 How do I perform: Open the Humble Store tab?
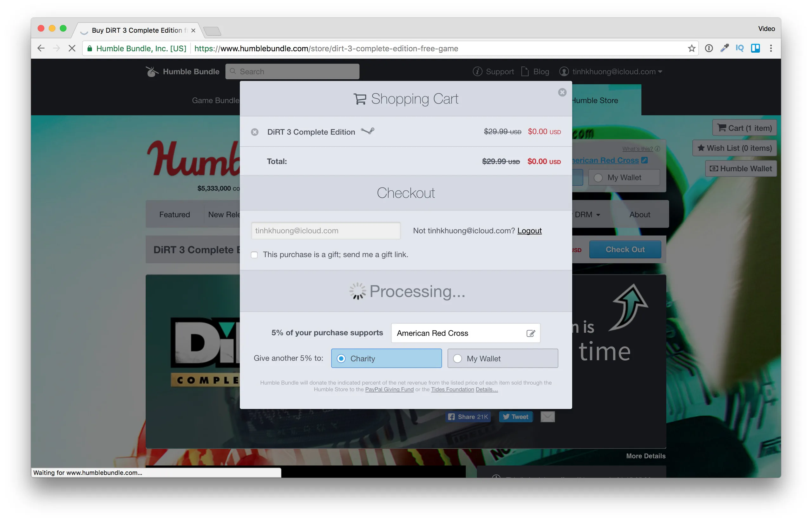pos(595,100)
